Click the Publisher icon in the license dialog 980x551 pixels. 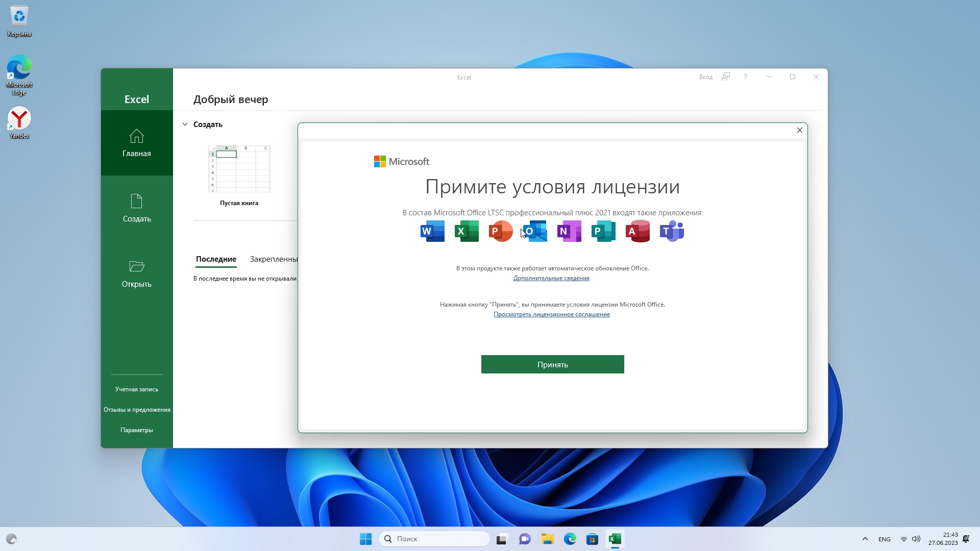click(x=603, y=231)
